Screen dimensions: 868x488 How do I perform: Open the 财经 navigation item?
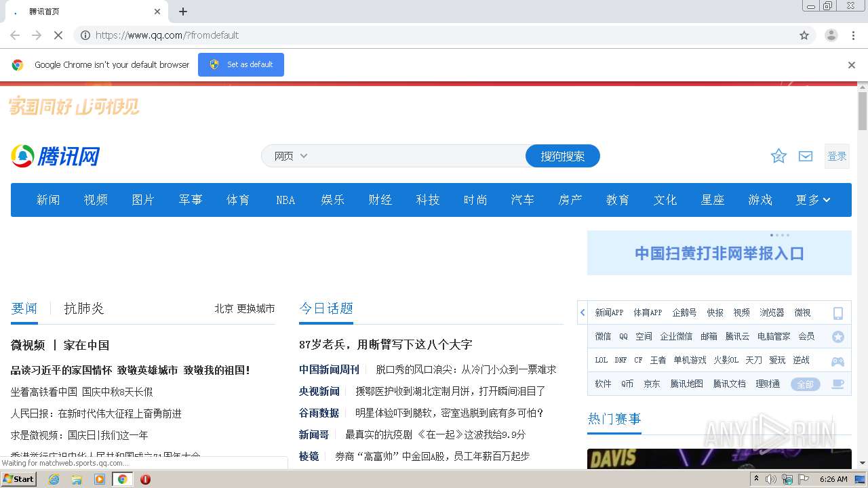point(380,200)
